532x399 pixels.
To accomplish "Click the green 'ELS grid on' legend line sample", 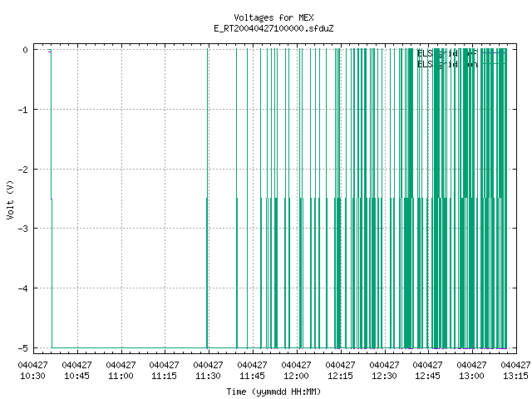I will 494,64.
